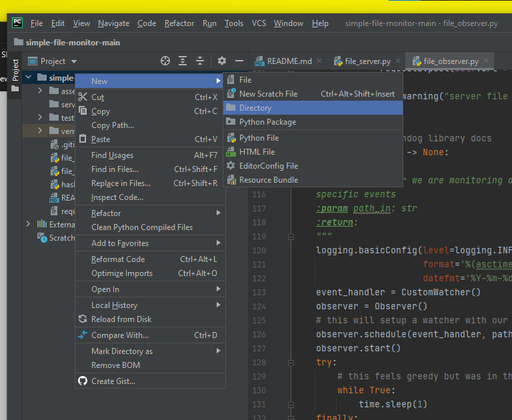Screen dimensions: 512x420
Task: Hide the Project panel with minus icon
Action: point(239,61)
